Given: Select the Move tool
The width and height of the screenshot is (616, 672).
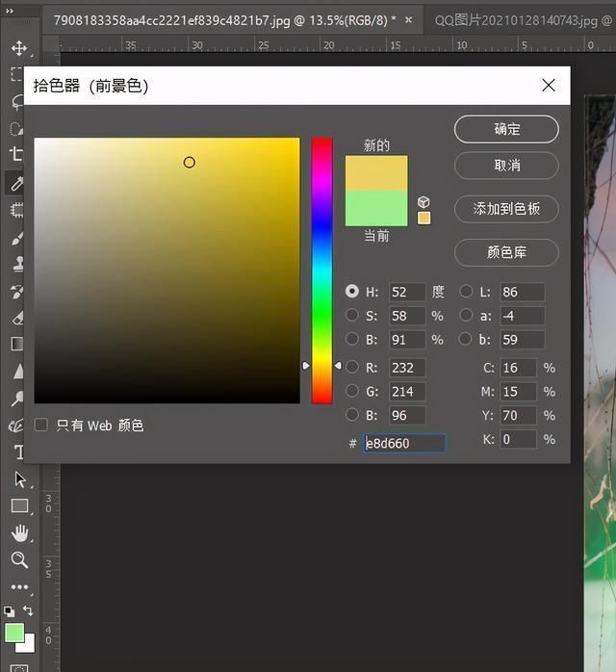Looking at the screenshot, I should click(19, 47).
